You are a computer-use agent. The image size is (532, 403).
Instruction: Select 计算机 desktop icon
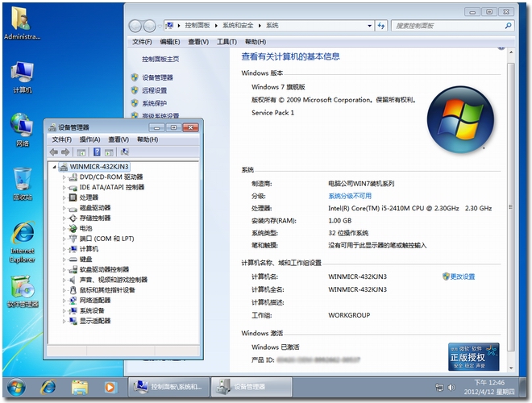(23, 77)
